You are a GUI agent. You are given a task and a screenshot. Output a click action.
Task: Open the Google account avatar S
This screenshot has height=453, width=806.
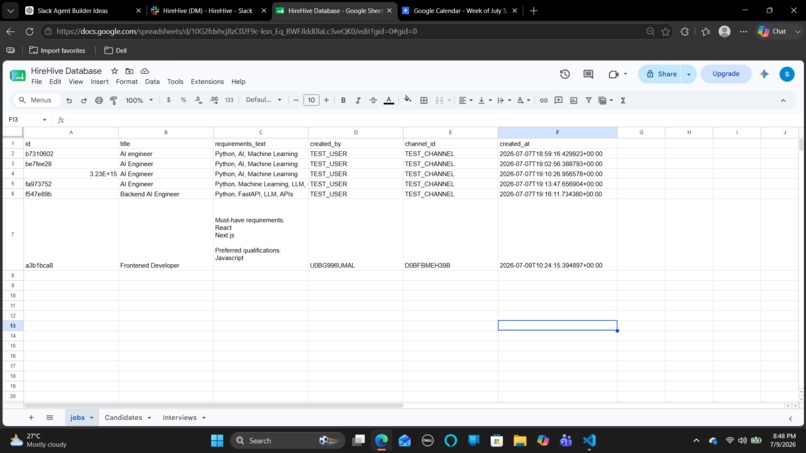coord(786,74)
